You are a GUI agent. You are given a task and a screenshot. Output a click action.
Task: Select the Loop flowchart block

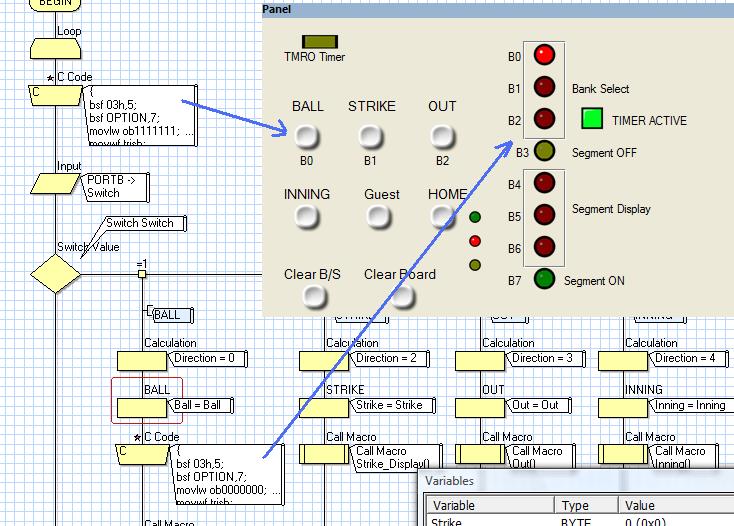[55, 49]
